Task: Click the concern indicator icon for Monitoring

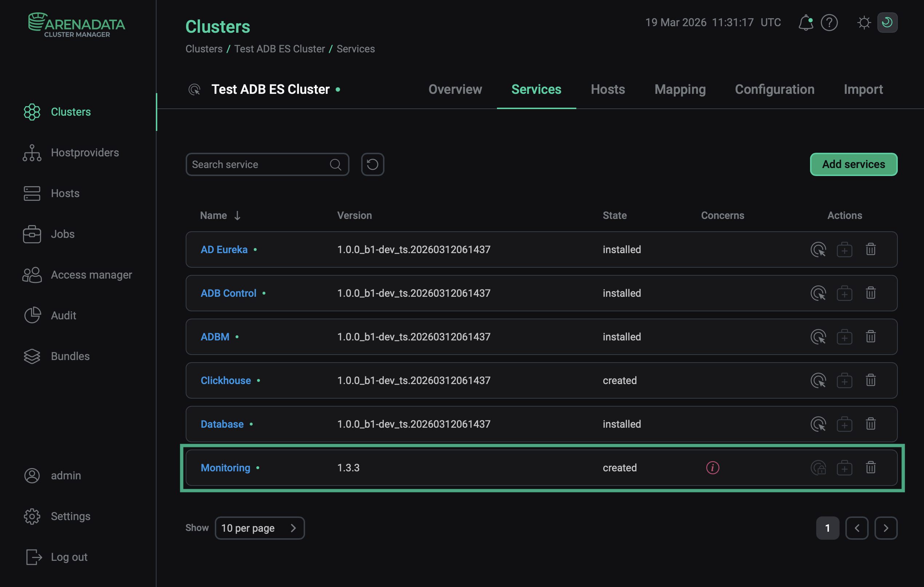Action: tap(712, 467)
